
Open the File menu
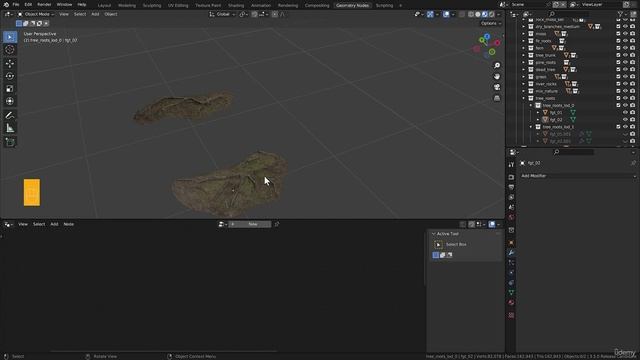pos(16,4)
